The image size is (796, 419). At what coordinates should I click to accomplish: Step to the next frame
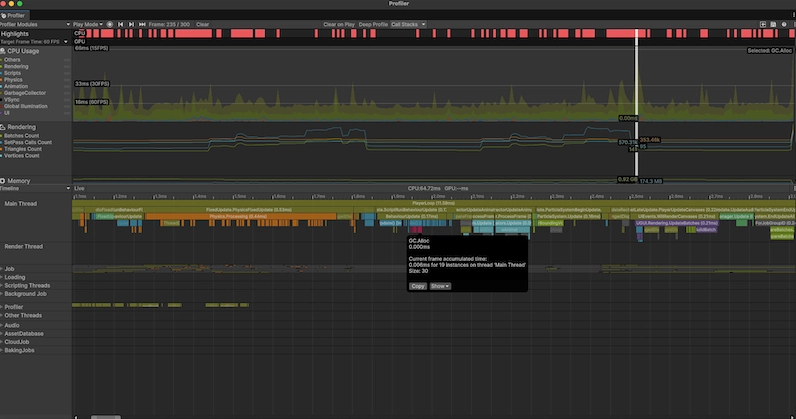tap(131, 24)
